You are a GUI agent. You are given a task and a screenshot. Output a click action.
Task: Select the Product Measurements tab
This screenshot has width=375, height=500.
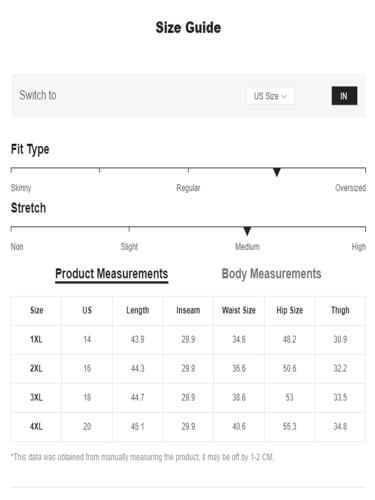click(x=112, y=274)
